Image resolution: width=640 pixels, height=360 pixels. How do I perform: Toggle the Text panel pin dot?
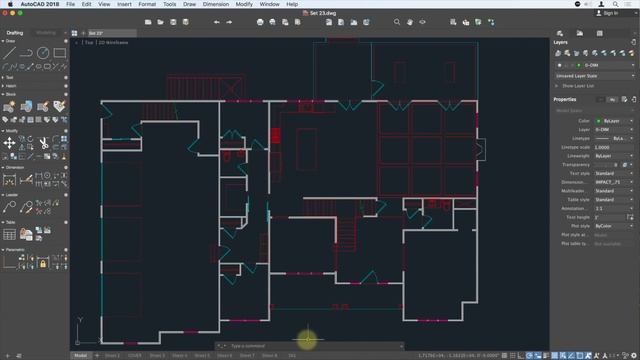(66, 77)
